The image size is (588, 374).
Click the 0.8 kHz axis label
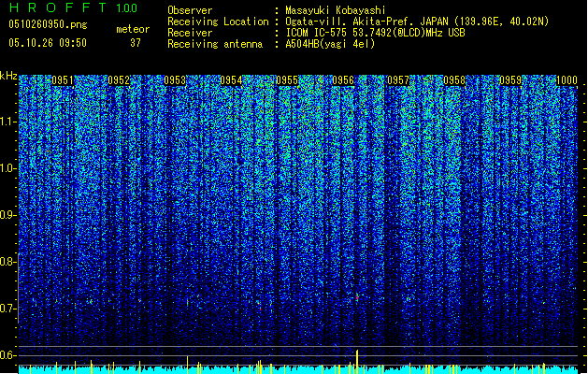[7, 262]
